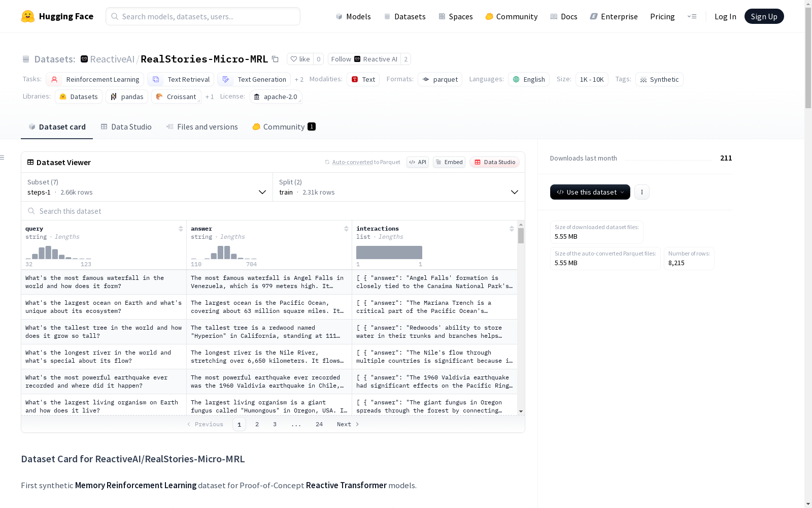This screenshot has height=508, width=812.
Task: Expand the Use this dataset dropdown
Action: pos(590,192)
